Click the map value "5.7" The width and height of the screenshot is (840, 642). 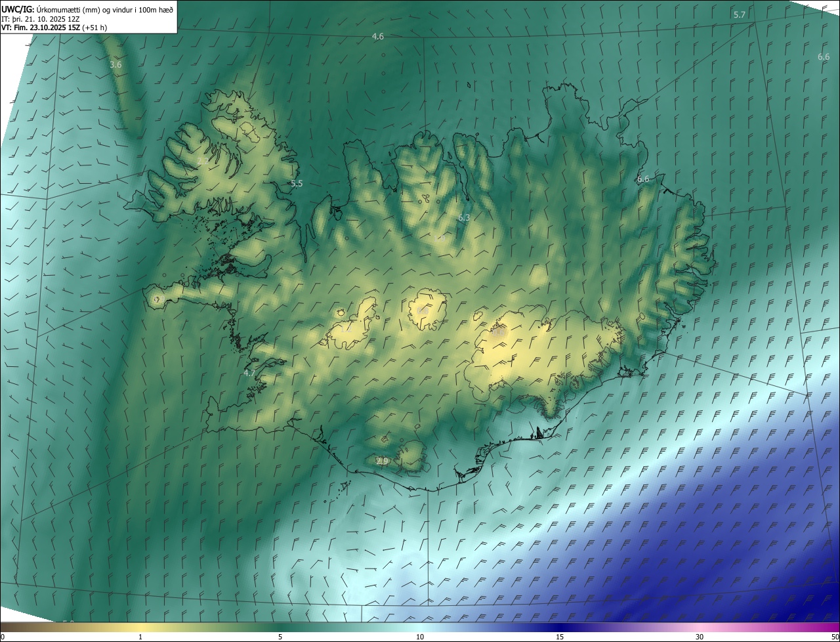coord(740,14)
